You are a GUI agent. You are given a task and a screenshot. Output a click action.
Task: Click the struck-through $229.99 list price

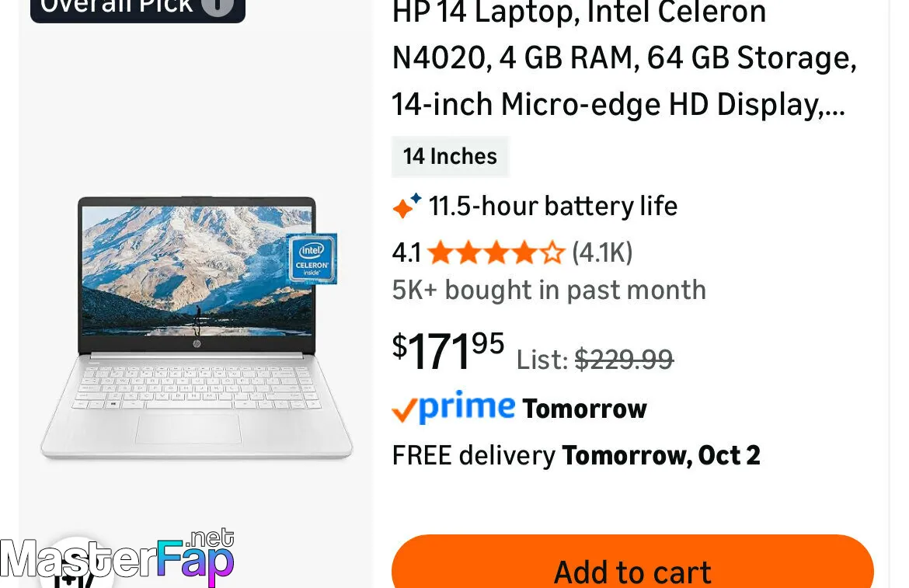tap(624, 359)
